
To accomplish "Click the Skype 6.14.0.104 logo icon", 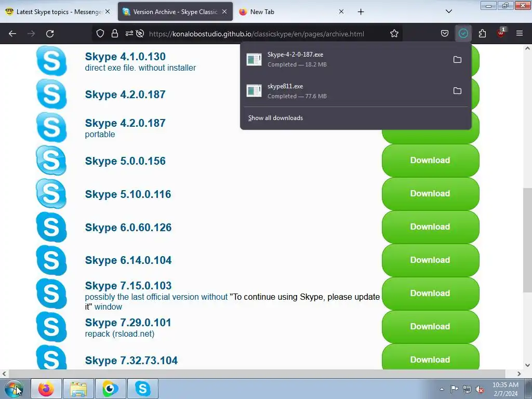I will click(x=51, y=260).
